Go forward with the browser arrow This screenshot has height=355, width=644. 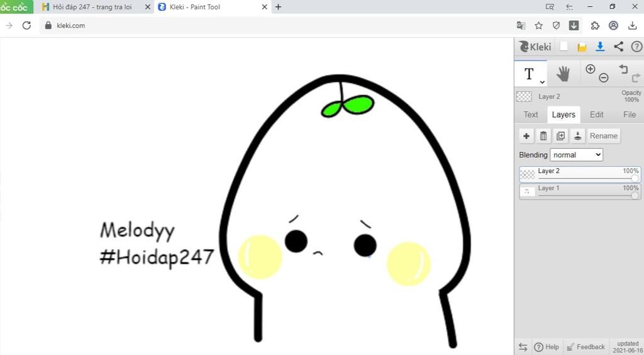point(9,25)
